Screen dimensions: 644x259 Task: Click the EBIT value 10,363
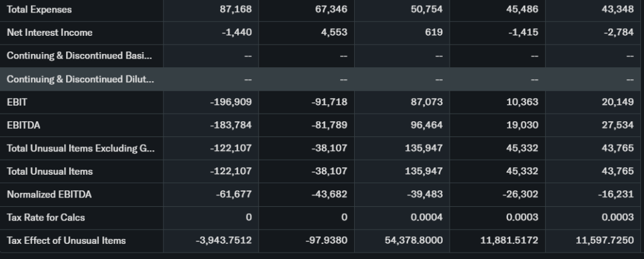[x=522, y=101]
